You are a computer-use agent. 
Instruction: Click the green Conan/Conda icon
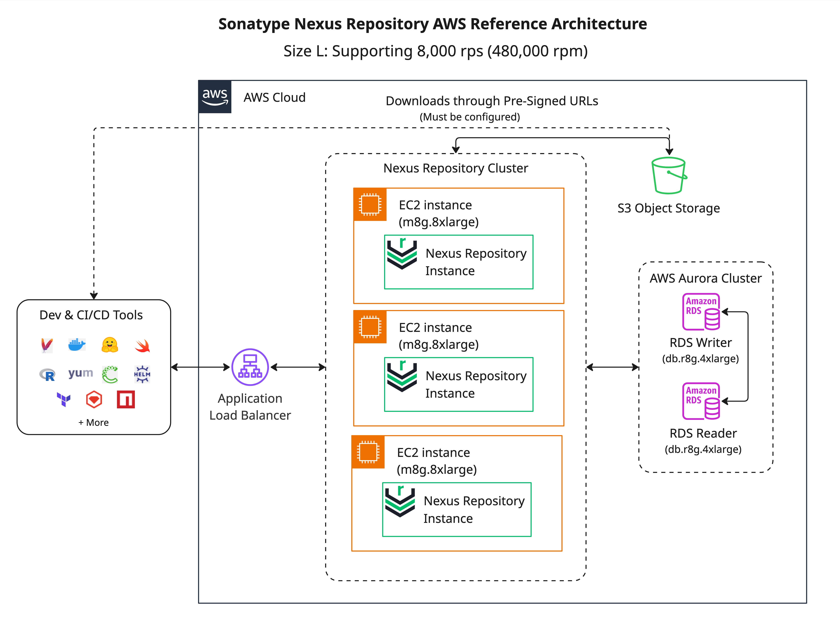pos(110,375)
